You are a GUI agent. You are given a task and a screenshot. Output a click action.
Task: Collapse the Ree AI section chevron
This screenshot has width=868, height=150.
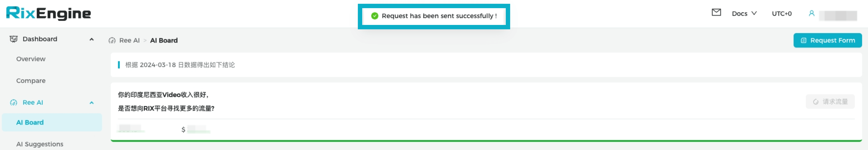coord(91,103)
